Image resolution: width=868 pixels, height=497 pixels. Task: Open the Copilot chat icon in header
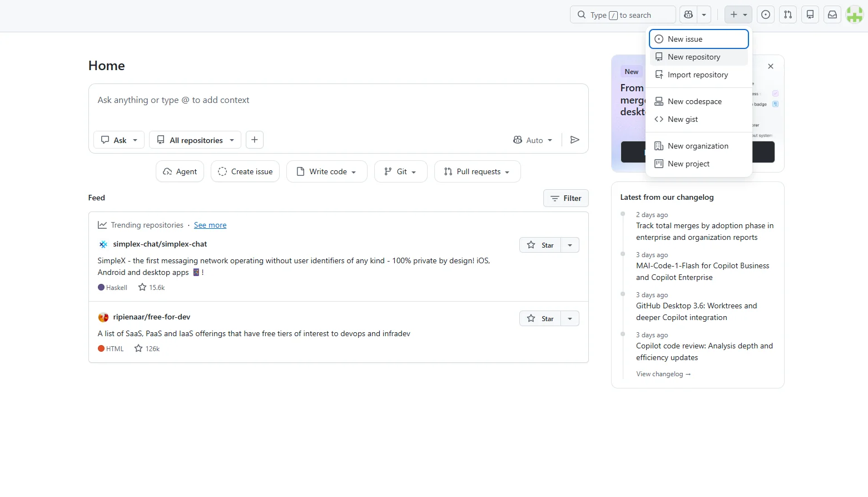[688, 14]
